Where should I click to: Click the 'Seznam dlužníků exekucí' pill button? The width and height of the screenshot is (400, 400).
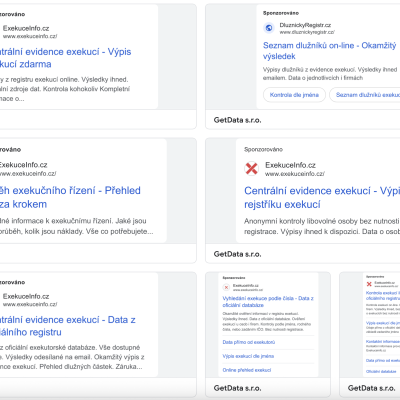tap(365, 95)
